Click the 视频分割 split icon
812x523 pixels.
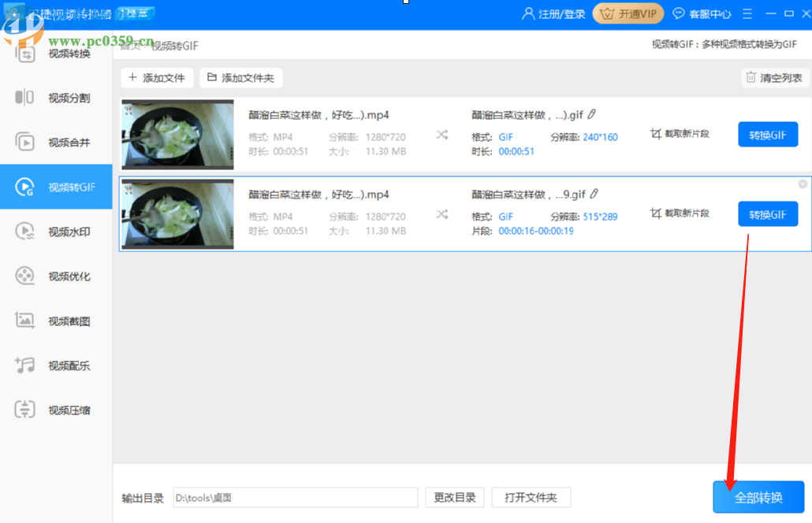(24, 97)
